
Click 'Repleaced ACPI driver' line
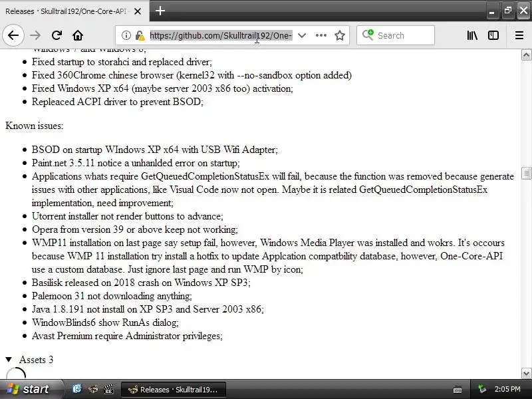point(118,102)
